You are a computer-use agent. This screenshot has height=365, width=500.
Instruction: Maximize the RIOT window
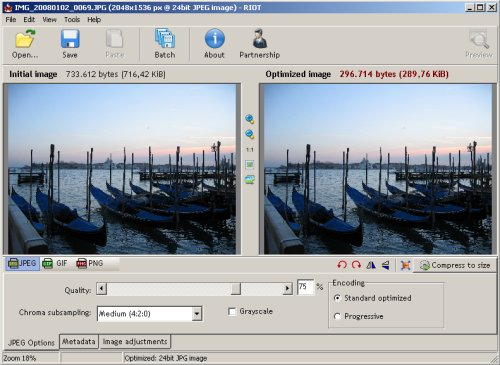point(480,7)
